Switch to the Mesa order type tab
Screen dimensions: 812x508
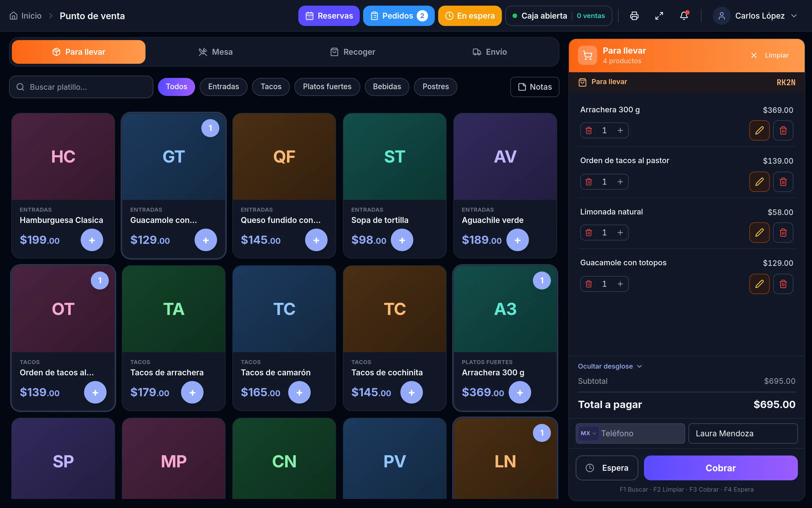pos(215,52)
